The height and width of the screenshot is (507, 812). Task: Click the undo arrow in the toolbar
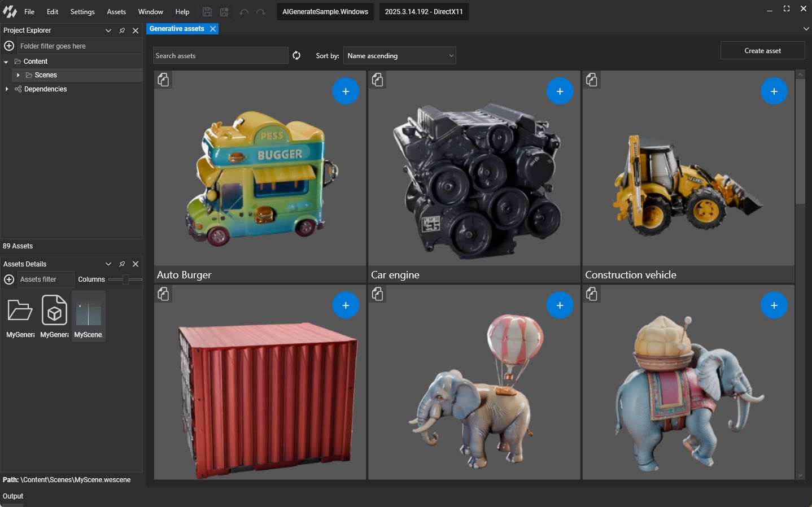[244, 12]
